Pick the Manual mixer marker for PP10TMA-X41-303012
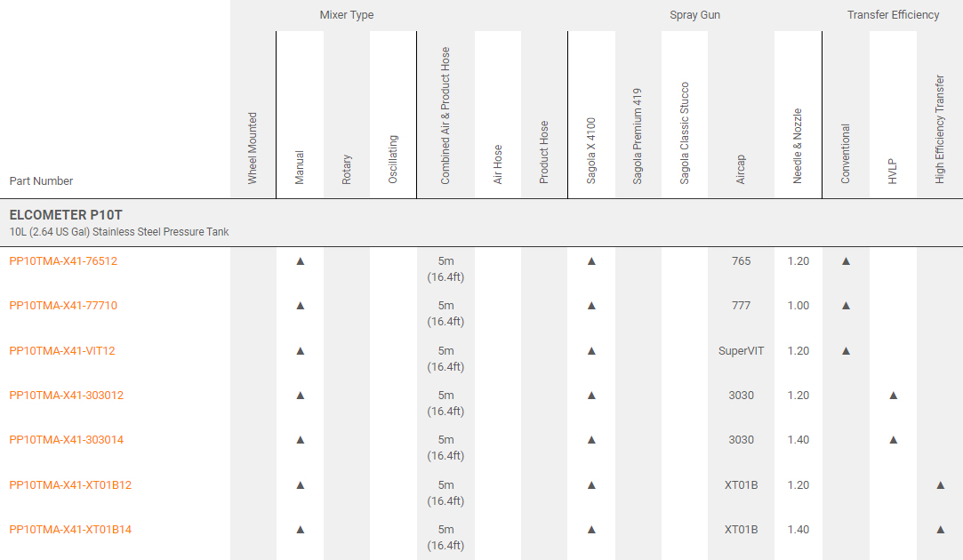Screen dimensions: 963x560 [x=301, y=395]
